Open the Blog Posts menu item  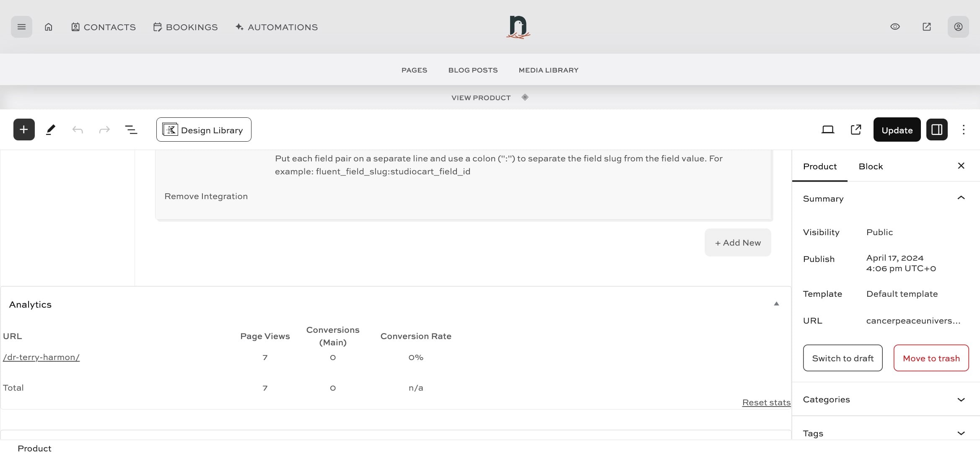(x=473, y=70)
